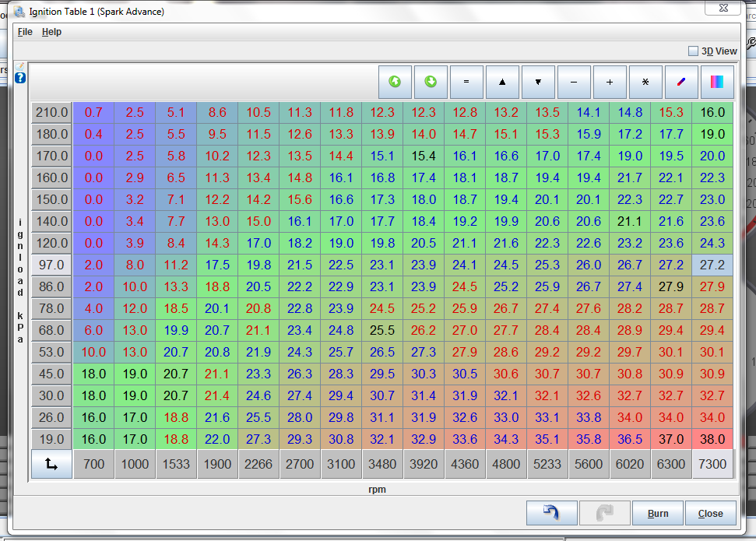Click the minus (subtract) toolbar button
The image size is (756, 541).
coord(574,82)
